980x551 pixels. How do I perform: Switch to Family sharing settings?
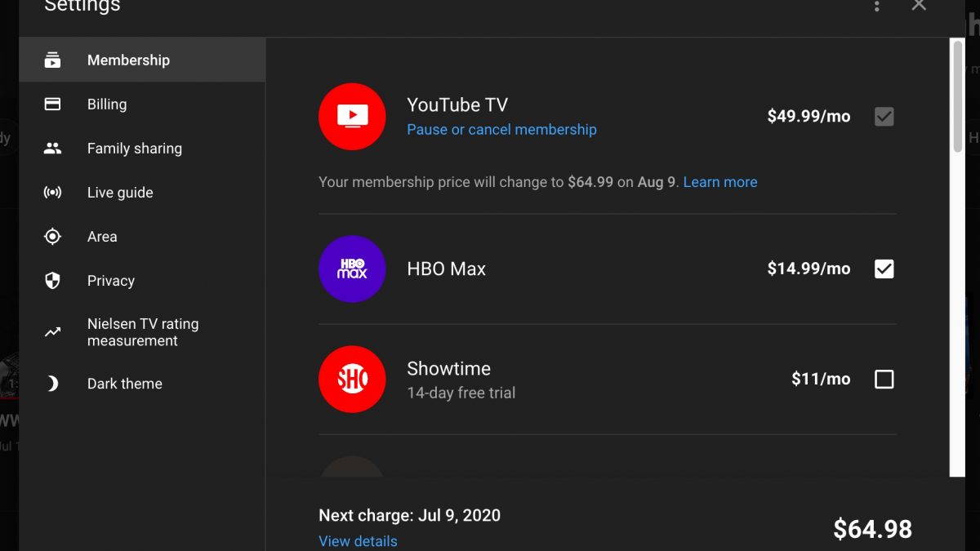point(135,149)
